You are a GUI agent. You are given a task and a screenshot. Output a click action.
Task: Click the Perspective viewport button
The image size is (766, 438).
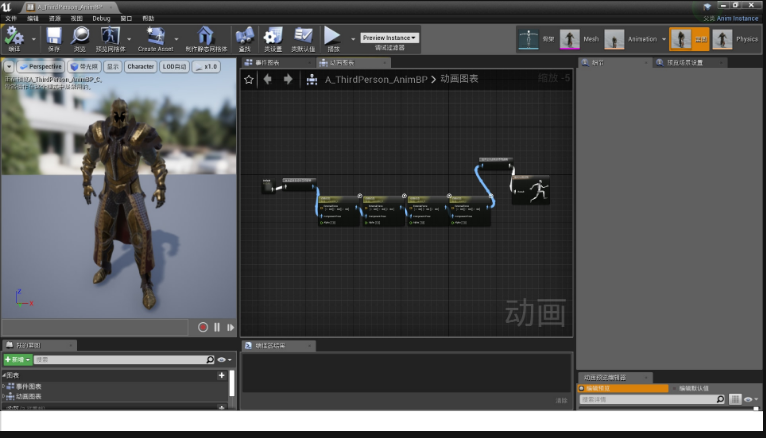click(x=41, y=66)
